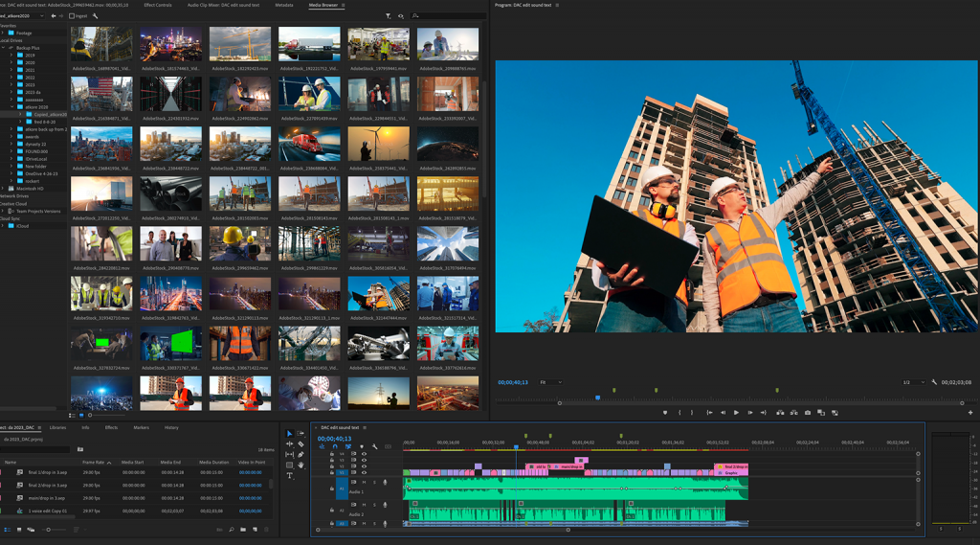Choose the Hand tool
The width and height of the screenshot is (980, 545).
[x=301, y=466]
